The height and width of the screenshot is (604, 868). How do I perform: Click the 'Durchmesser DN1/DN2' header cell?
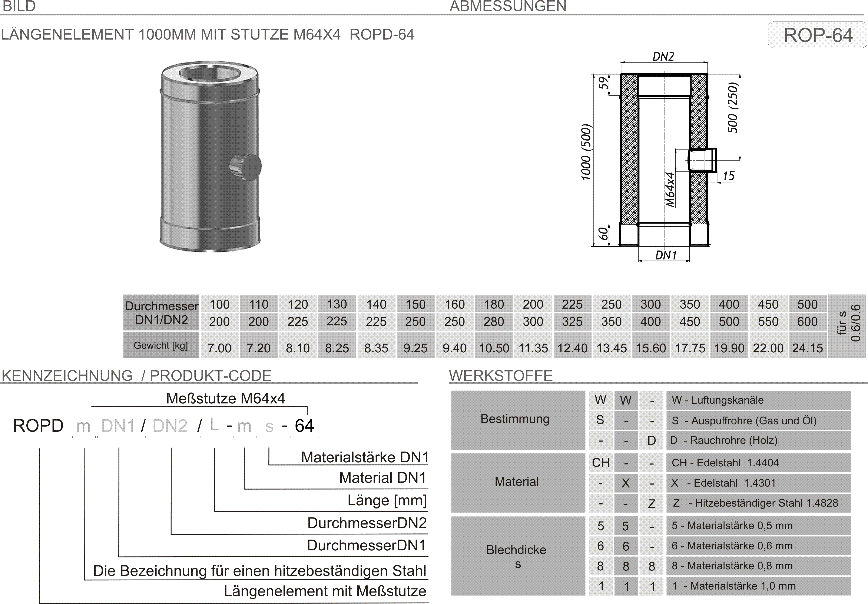pos(161,313)
